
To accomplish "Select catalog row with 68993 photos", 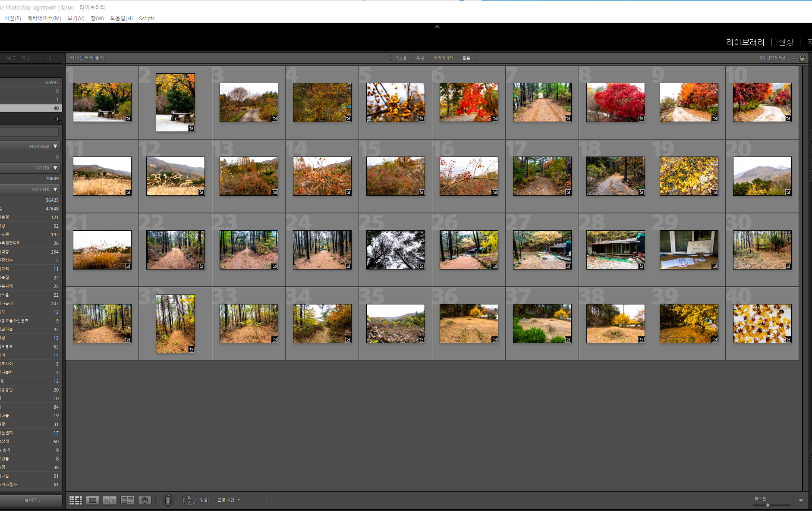I will 31,82.
